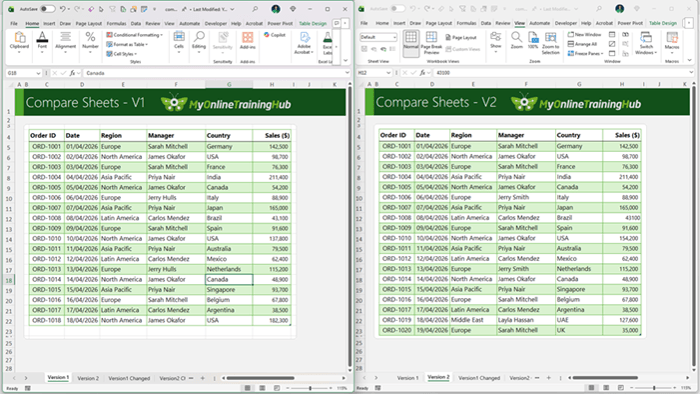Expand Show options dropdown in View ribbon
Viewport: 700px width, 394px height.
click(496, 42)
